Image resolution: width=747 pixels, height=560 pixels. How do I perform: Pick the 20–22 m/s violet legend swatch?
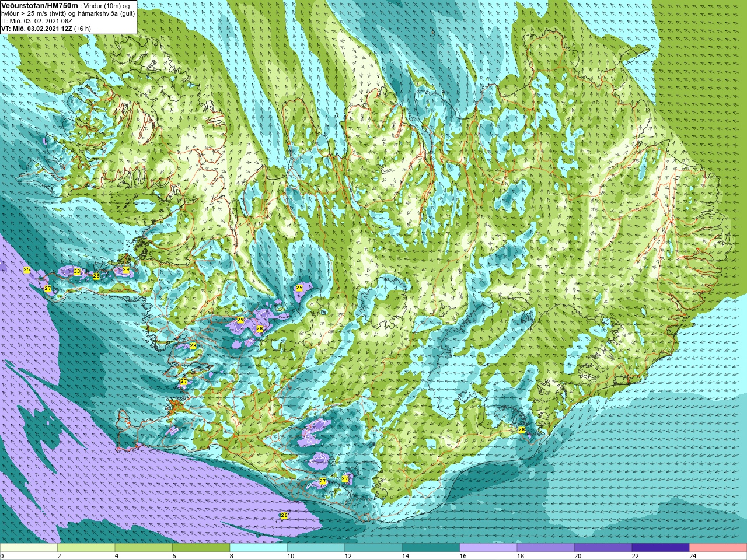pyautogui.click(x=603, y=548)
